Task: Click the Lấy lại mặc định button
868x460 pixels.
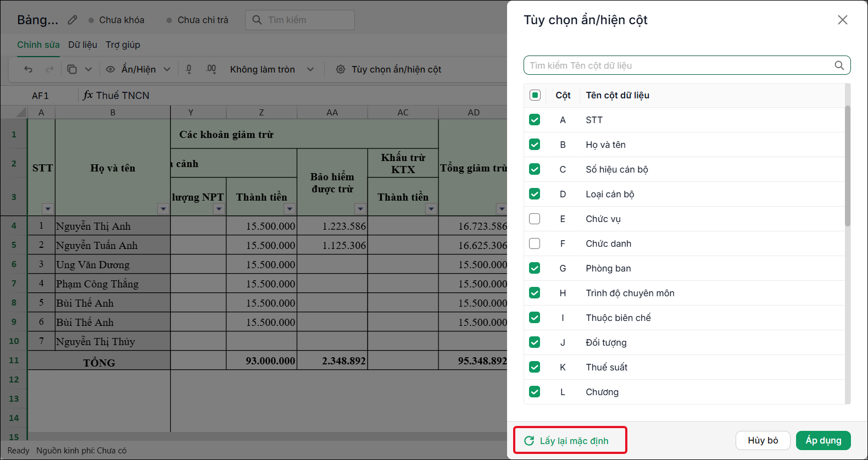Action: (570, 441)
